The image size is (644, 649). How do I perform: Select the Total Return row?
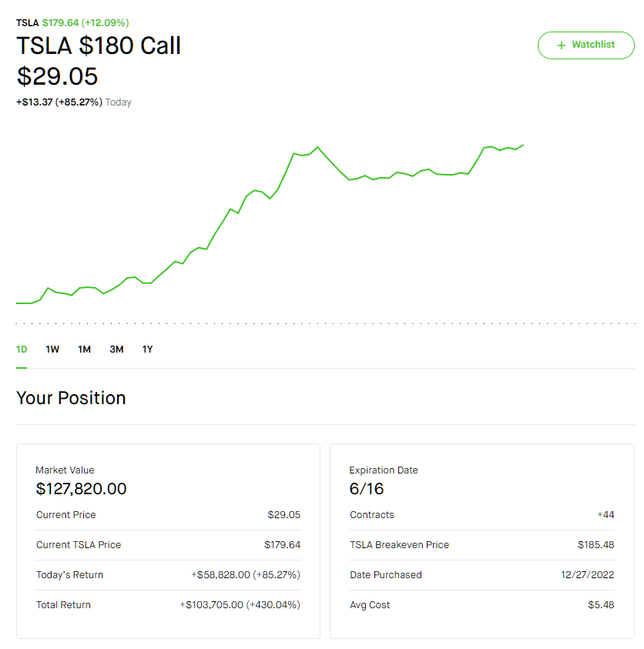168,605
